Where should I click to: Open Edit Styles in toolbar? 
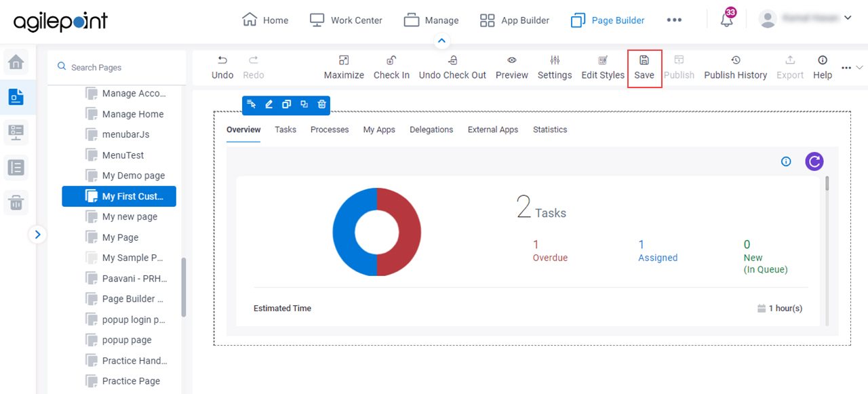tap(603, 67)
